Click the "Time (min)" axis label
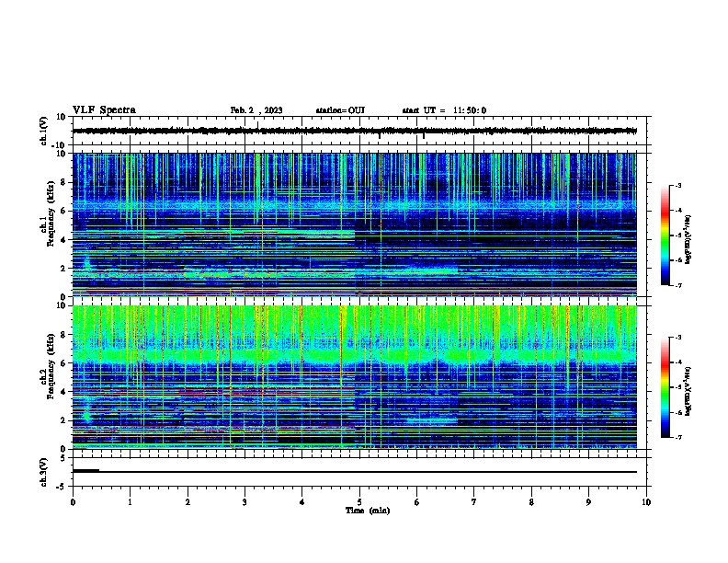This screenshot has height=563, width=728. pos(368,511)
